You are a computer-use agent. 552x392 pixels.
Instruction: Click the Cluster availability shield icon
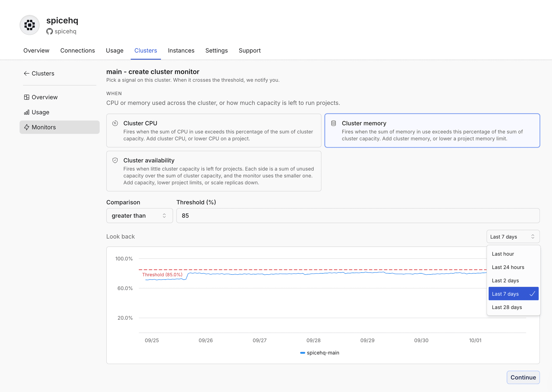115,160
